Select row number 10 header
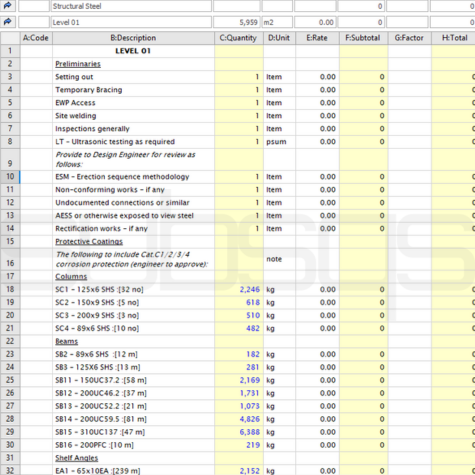The width and height of the screenshot is (475, 475). point(10,177)
